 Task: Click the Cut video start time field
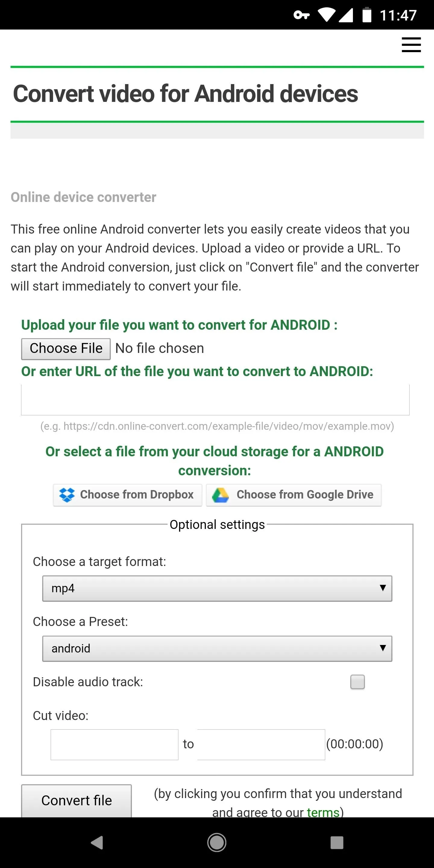pos(114,745)
